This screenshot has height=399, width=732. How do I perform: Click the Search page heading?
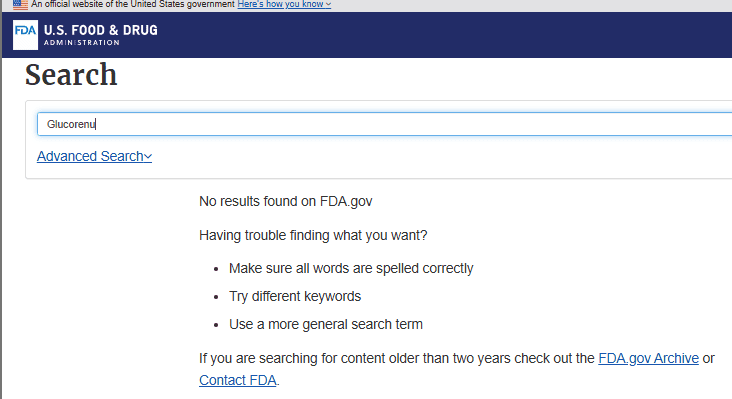pyautogui.click(x=71, y=75)
